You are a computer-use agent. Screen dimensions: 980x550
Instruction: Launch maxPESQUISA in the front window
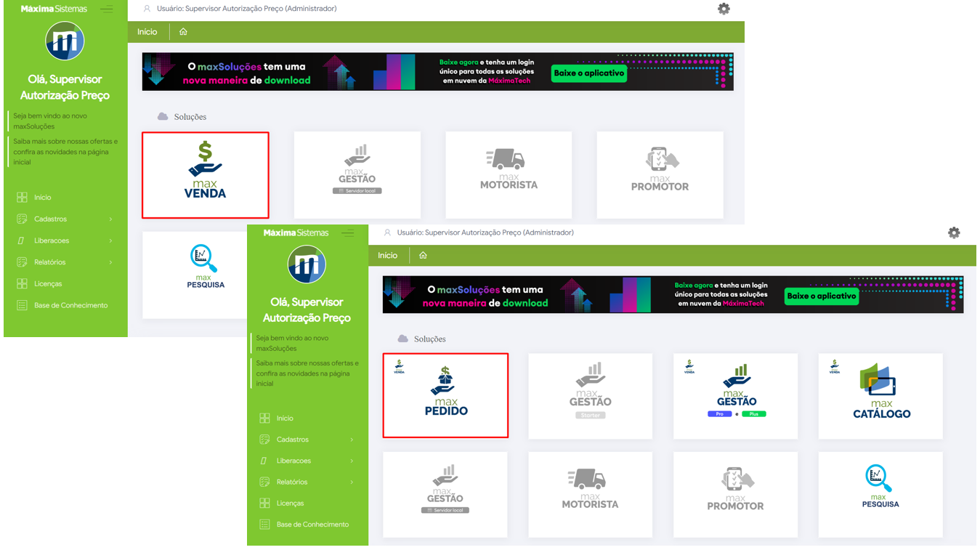(x=880, y=495)
